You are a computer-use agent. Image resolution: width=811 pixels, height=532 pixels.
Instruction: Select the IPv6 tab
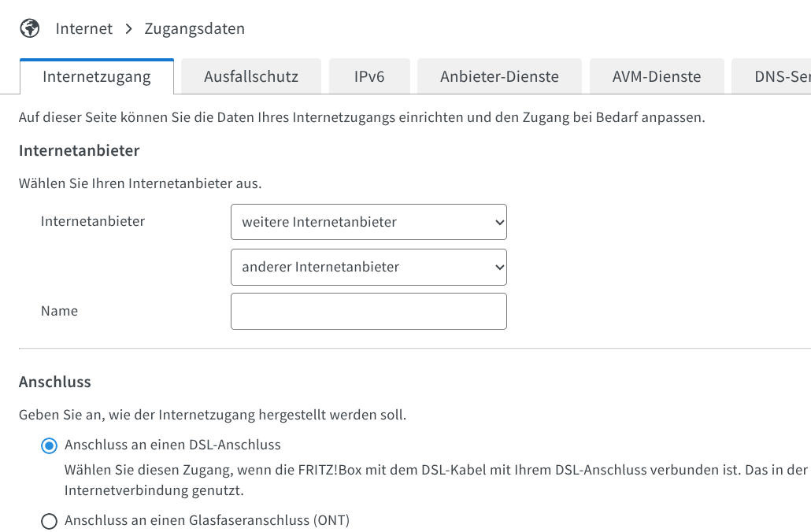point(368,77)
